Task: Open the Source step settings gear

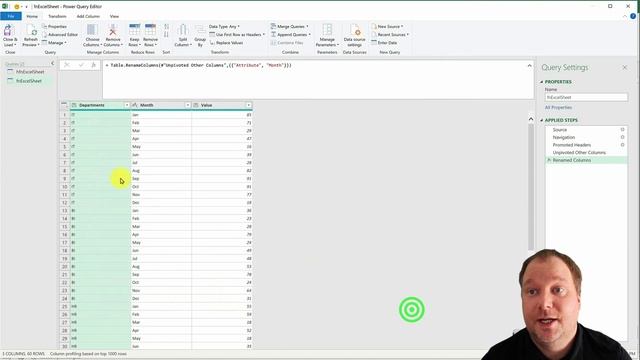Action: (x=622, y=130)
